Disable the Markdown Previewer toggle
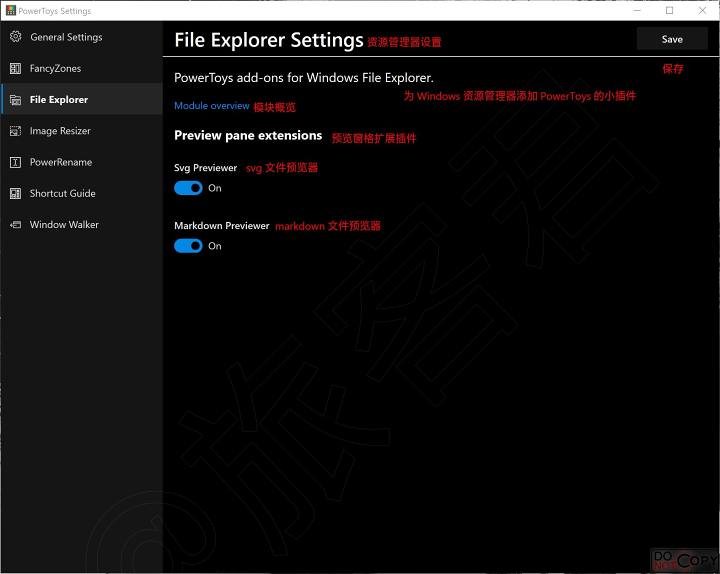This screenshot has height=574, width=720. [188, 246]
